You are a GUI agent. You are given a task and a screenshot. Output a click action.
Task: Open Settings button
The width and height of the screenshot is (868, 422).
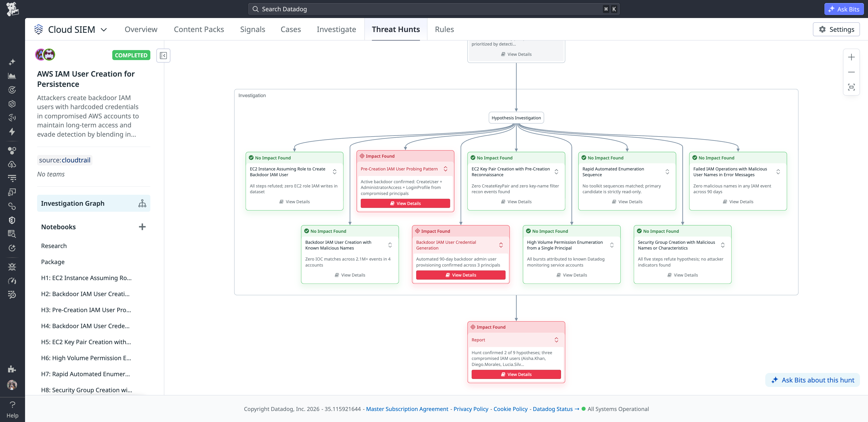click(x=836, y=29)
